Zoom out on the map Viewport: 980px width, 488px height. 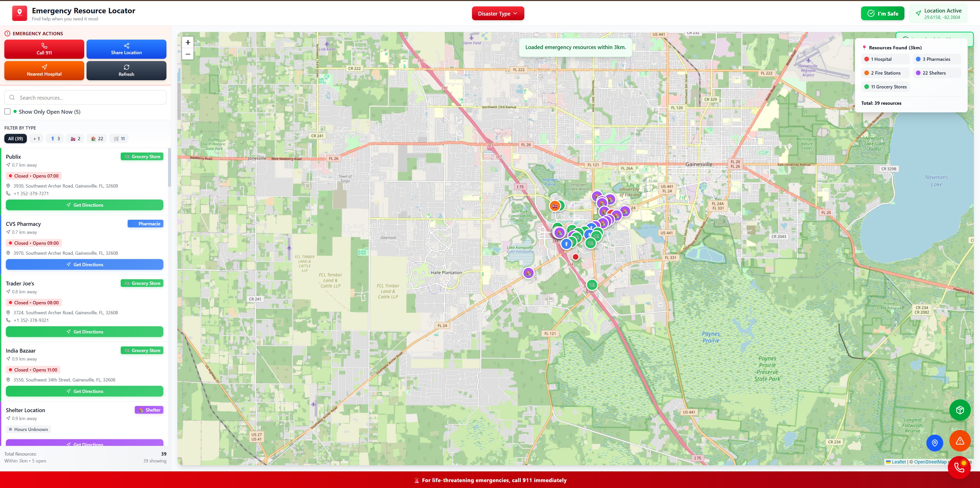pos(188,54)
